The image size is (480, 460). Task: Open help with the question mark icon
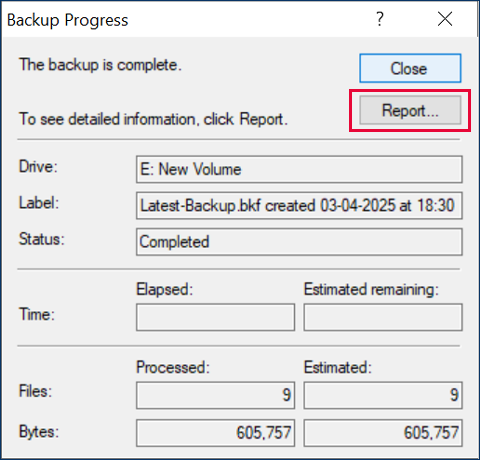coord(380,19)
